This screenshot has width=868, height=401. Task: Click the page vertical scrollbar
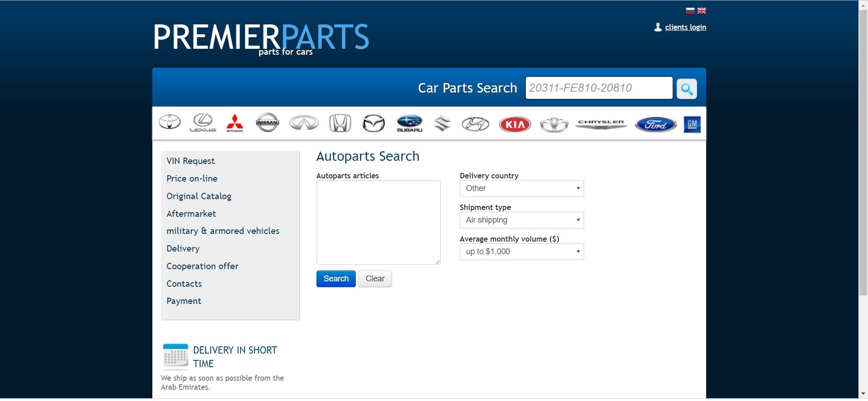point(863,152)
